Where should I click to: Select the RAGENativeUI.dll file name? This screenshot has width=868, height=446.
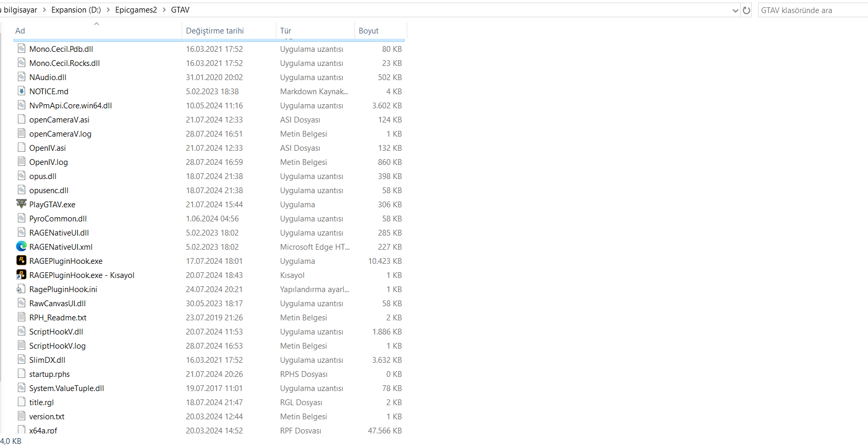pyautogui.click(x=59, y=232)
